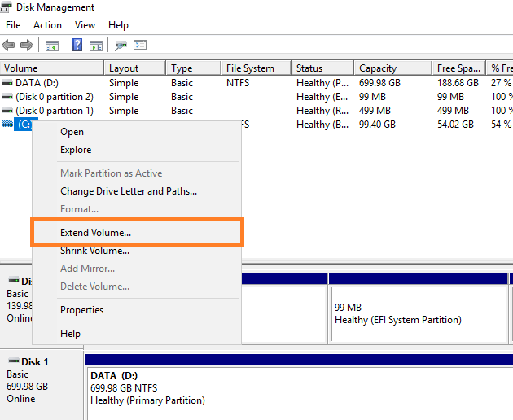Screen dimensions: 513x420
Task: Click the Forward arrow toolbar icon
Action: (27, 46)
